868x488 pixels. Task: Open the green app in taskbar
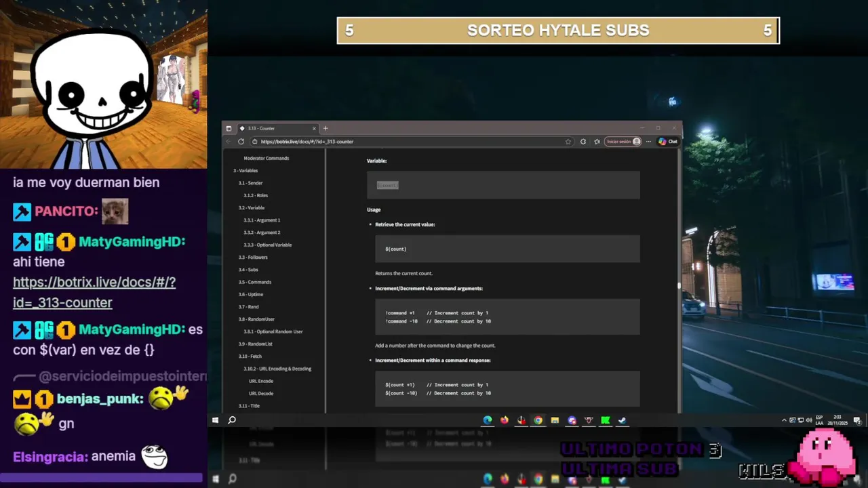pyautogui.click(x=605, y=420)
